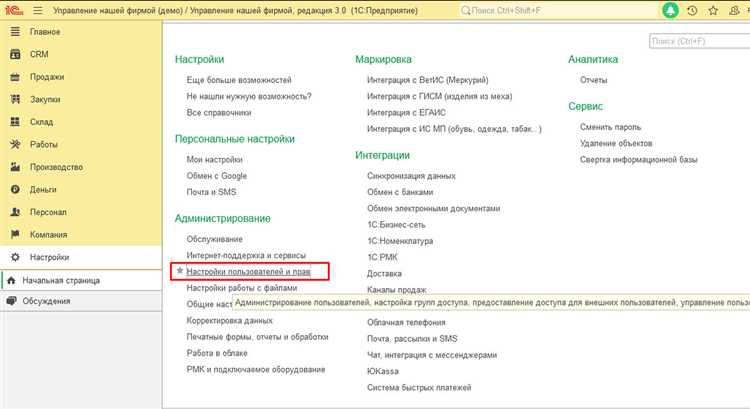Click the Обсуждения chat icon
The image size is (750, 409).
[x=11, y=301]
